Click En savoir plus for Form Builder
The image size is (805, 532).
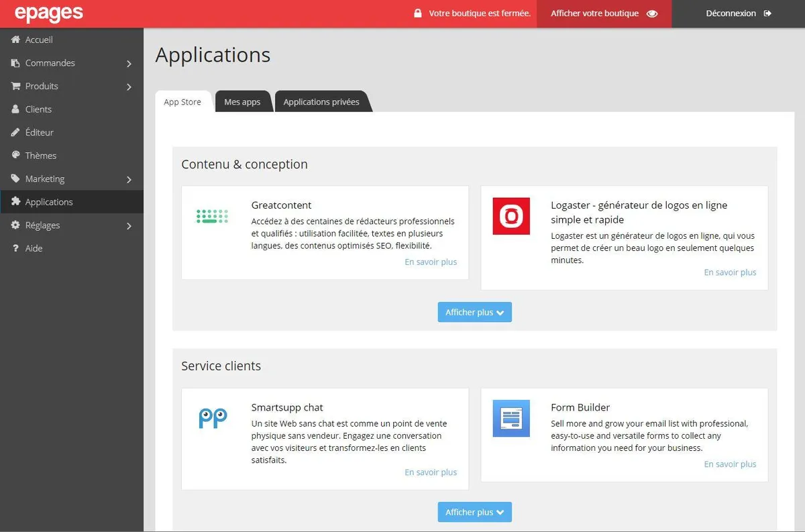[730, 464]
